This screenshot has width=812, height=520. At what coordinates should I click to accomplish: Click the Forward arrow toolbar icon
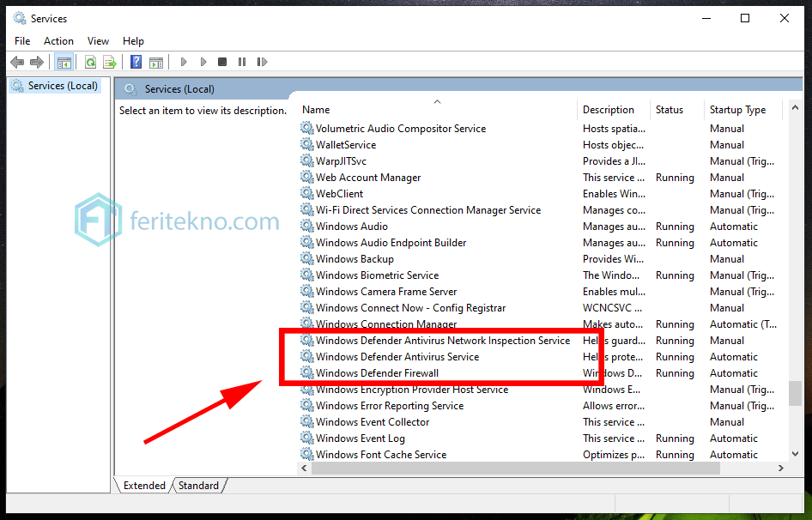[x=37, y=62]
